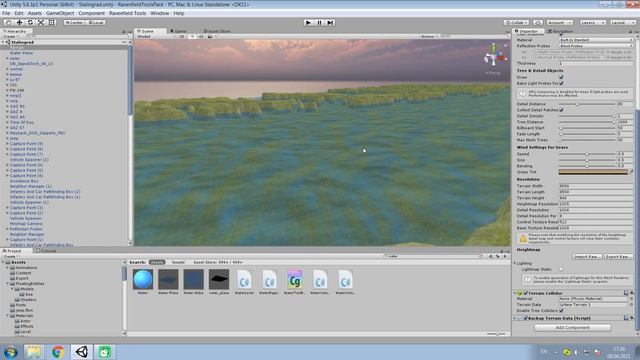
Task: Select the Scale tool
Action: 41,22
